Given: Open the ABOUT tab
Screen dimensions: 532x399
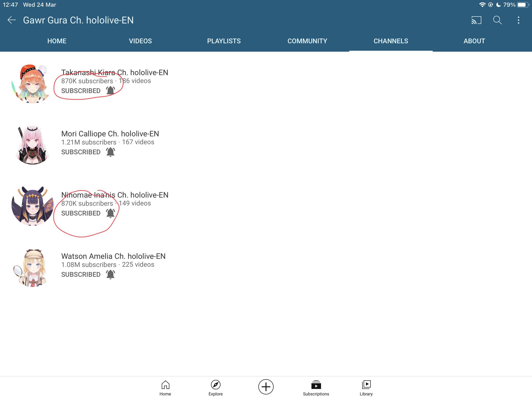Looking at the screenshot, I should pos(474,41).
